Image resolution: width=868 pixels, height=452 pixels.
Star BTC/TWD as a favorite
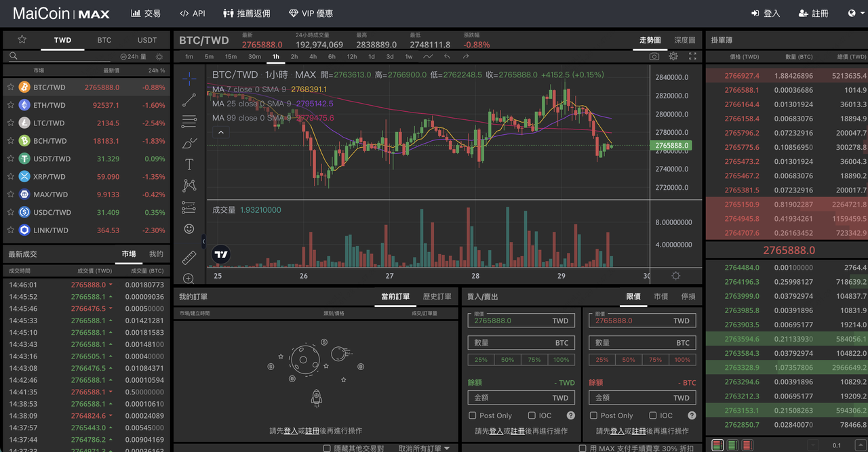[x=11, y=87]
